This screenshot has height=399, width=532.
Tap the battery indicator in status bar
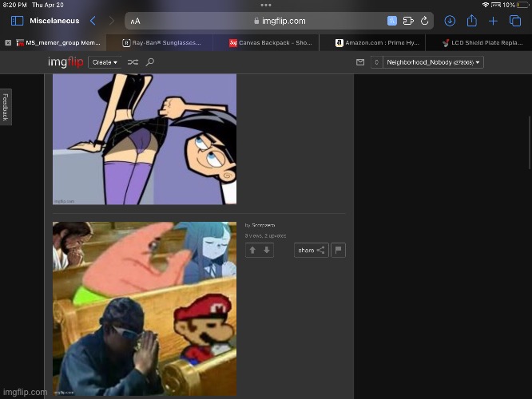(523, 5)
